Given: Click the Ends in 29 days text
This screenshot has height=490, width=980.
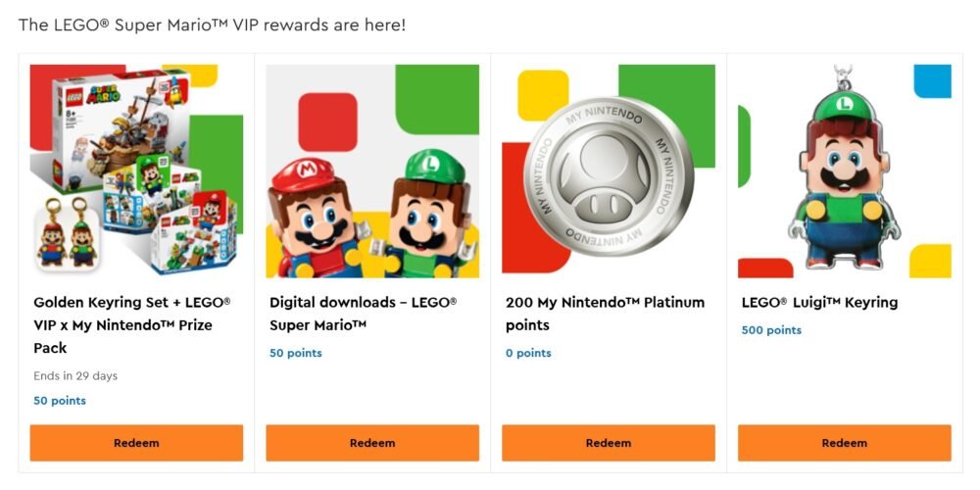Looking at the screenshot, I should point(75,376).
